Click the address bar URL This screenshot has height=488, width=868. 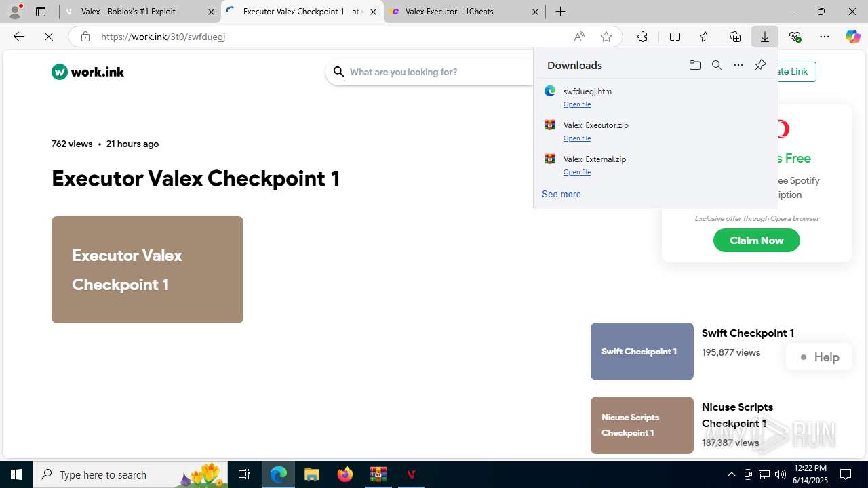pos(163,37)
